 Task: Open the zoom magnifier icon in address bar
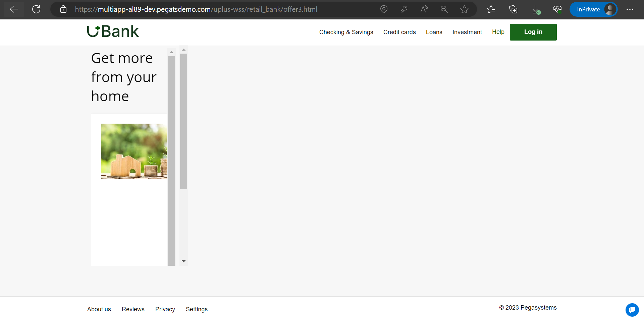tap(444, 9)
